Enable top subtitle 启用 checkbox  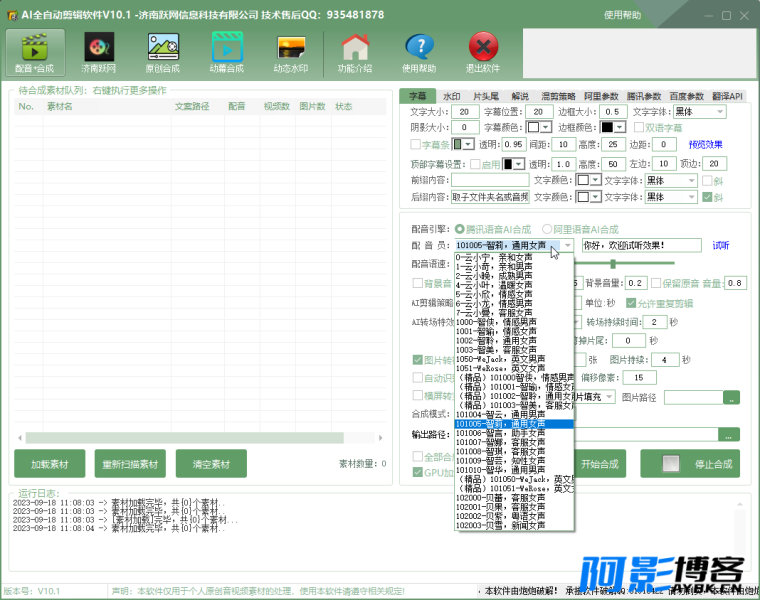click(x=475, y=164)
